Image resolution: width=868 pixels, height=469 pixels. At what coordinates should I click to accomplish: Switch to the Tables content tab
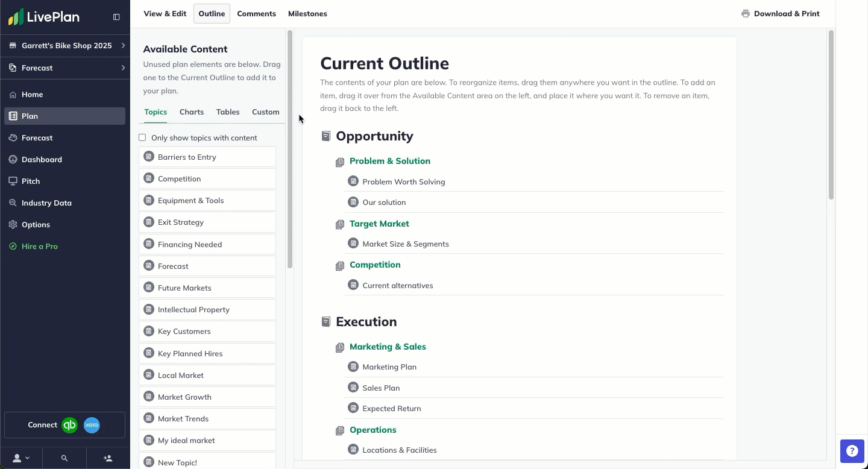point(228,112)
